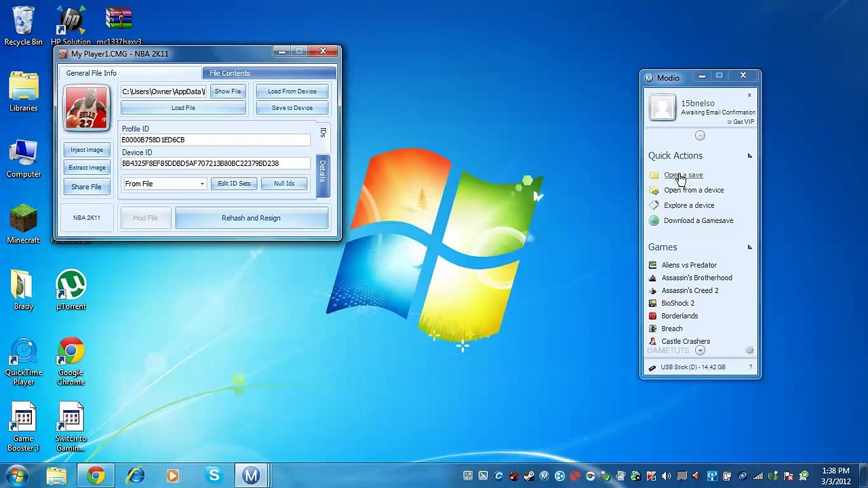This screenshot has height=488, width=868.
Task: Select the Google Chrome desktop shortcut
Action: (x=71, y=362)
